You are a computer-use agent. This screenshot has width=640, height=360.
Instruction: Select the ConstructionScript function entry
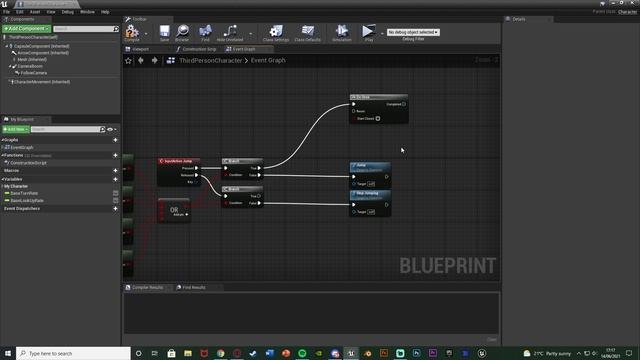tap(28, 163)
